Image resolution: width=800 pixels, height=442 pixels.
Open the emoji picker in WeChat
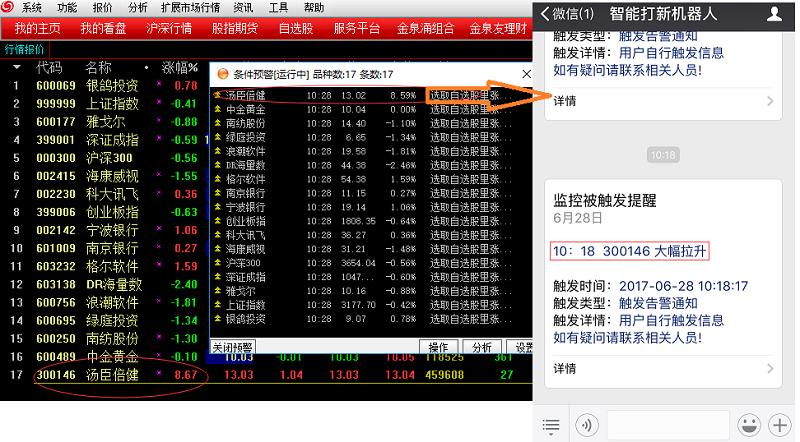pos(749,425)
